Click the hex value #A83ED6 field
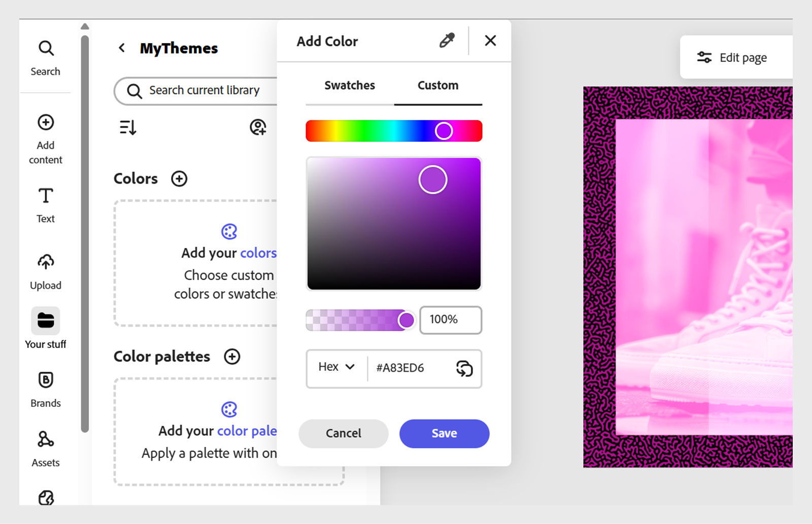 pyautogui.click(x=400, y=368)
